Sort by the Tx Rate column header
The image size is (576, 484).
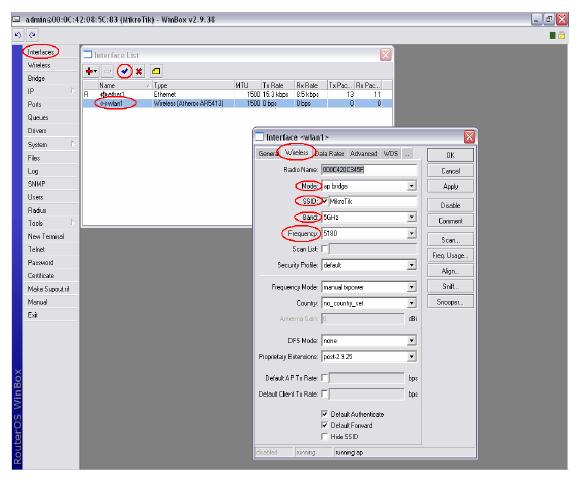[278, 85]
